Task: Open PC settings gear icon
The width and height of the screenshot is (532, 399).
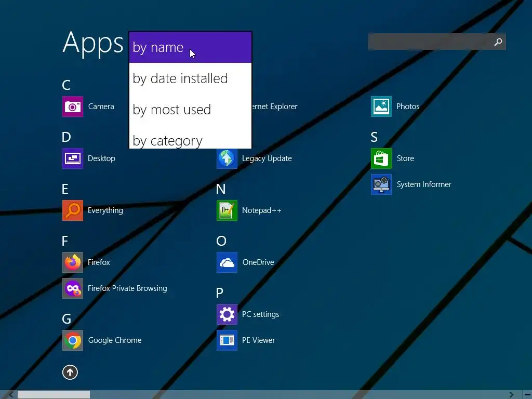Action: pos(227,314)
